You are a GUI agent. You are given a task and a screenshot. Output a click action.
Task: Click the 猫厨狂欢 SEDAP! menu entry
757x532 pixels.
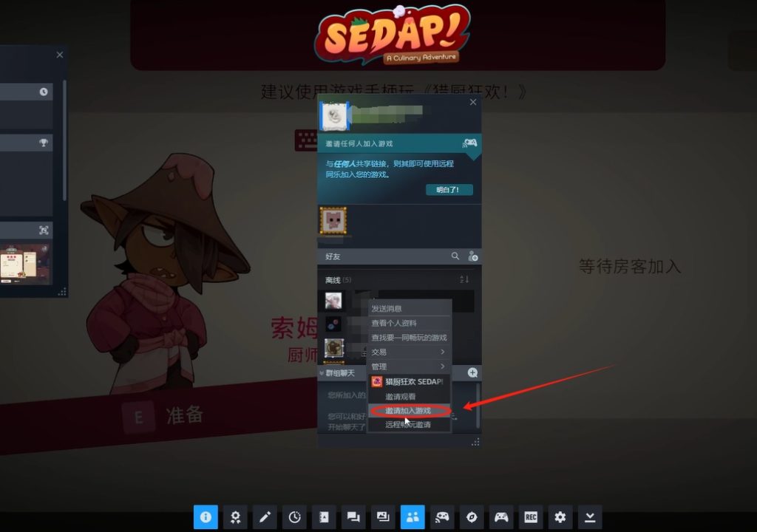(410, 381)
